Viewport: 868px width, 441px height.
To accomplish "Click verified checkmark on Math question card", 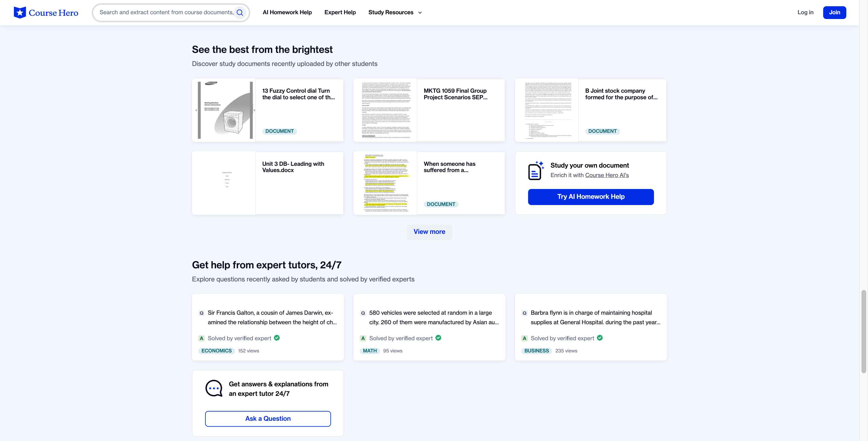I will click(x=438, y=338).
